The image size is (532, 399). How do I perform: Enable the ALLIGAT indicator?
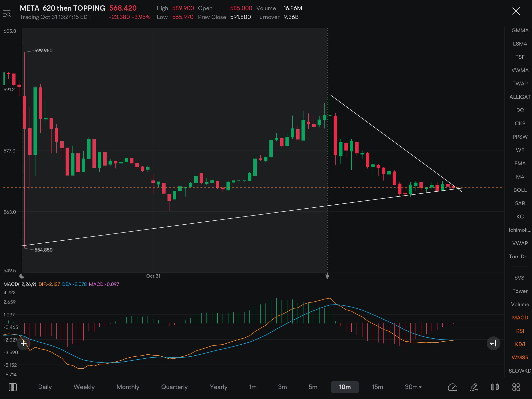tap(520, 97)
